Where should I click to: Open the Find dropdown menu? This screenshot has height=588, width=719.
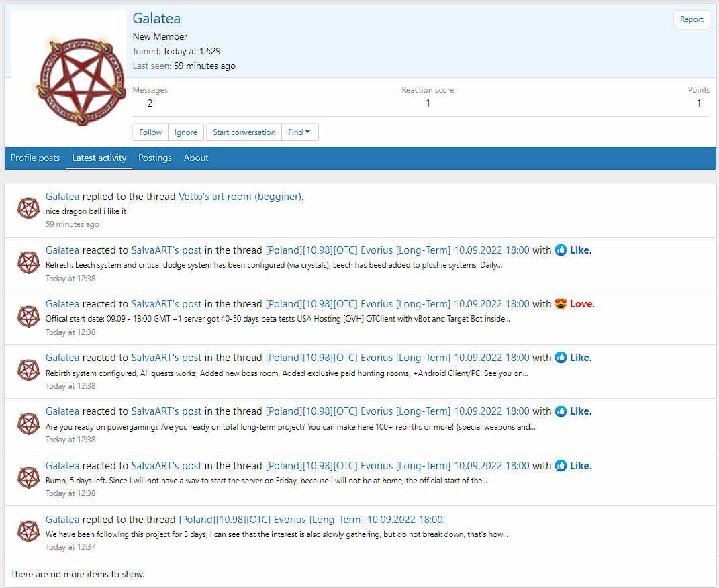point(299,132)
